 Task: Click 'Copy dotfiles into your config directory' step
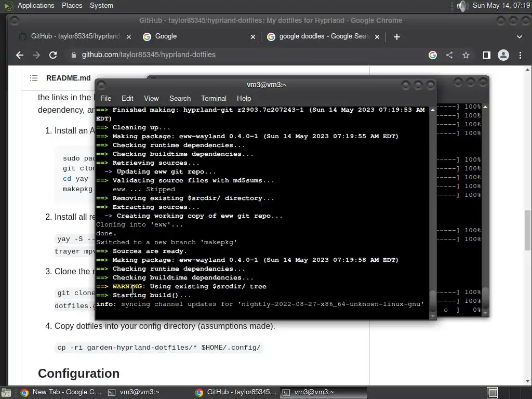165,326
